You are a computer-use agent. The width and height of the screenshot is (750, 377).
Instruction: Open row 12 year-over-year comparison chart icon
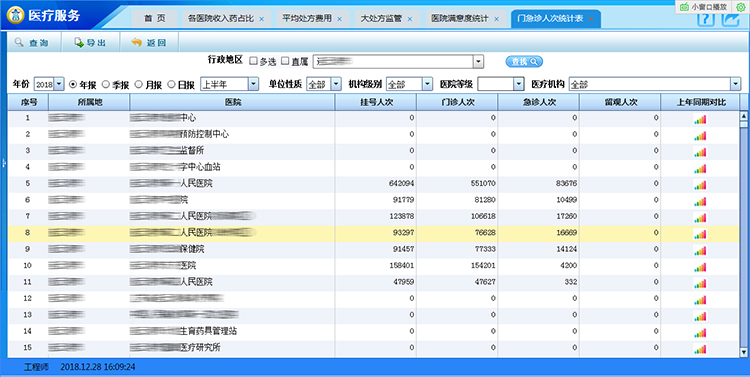tap(700, 299)
